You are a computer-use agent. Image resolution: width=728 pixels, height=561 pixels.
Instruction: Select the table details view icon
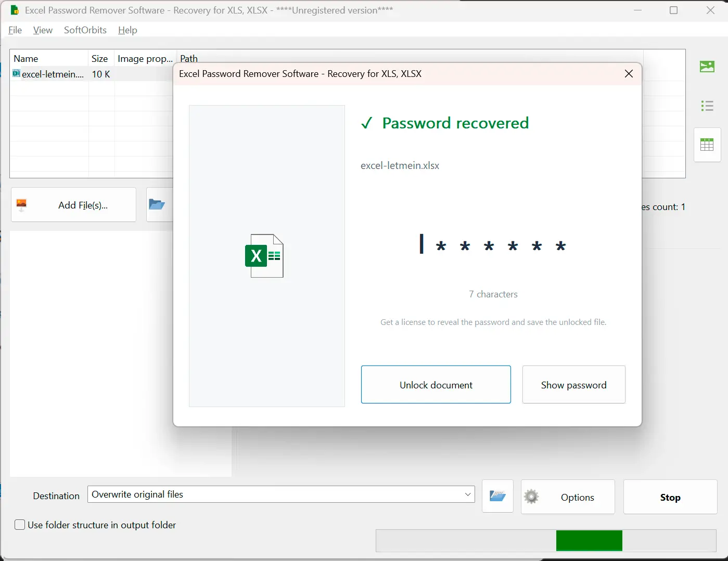[x=707, y=145]
